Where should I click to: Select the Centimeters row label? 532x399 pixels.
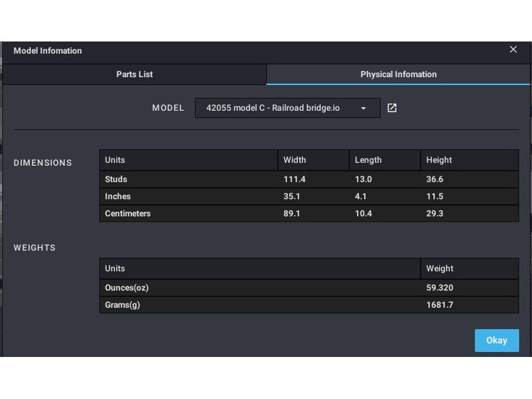(x=128, y=213)
